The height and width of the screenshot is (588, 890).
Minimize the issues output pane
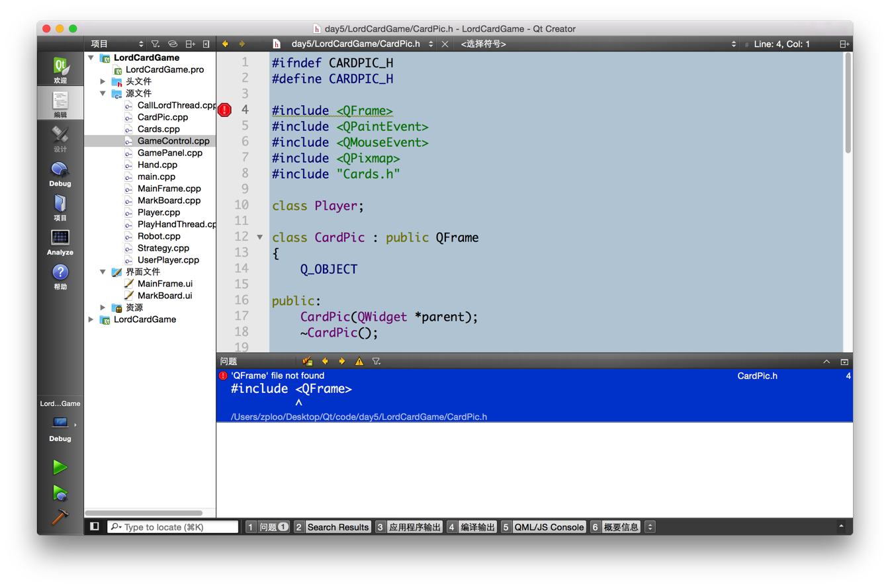coord(826,362)
